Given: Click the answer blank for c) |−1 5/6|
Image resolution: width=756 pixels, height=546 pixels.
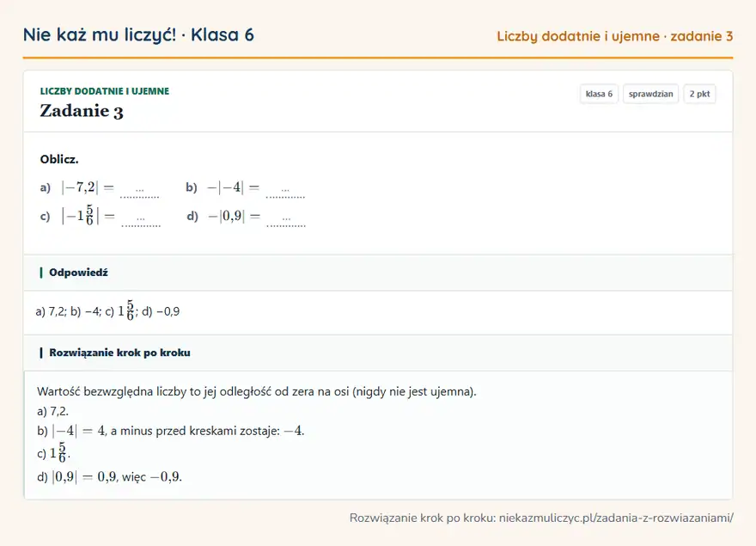Looking at the screenshot, I should click(x=141, y=220).
